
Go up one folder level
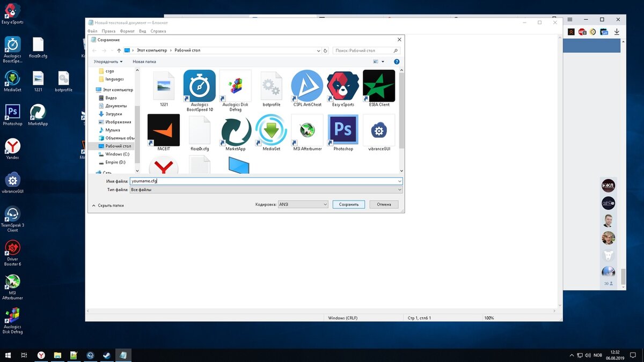click(119, 50)
